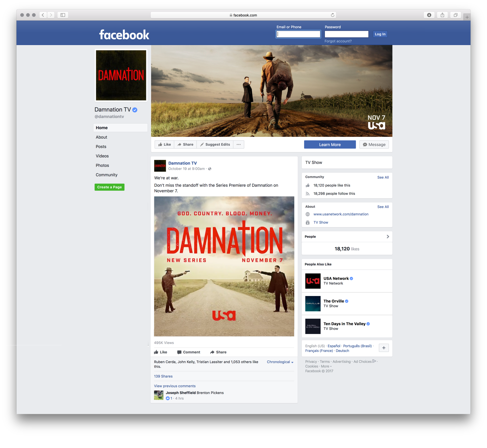Click the Learn More button
The height and width of the screenshot is (448, 487).
click(x=330, y=145)
